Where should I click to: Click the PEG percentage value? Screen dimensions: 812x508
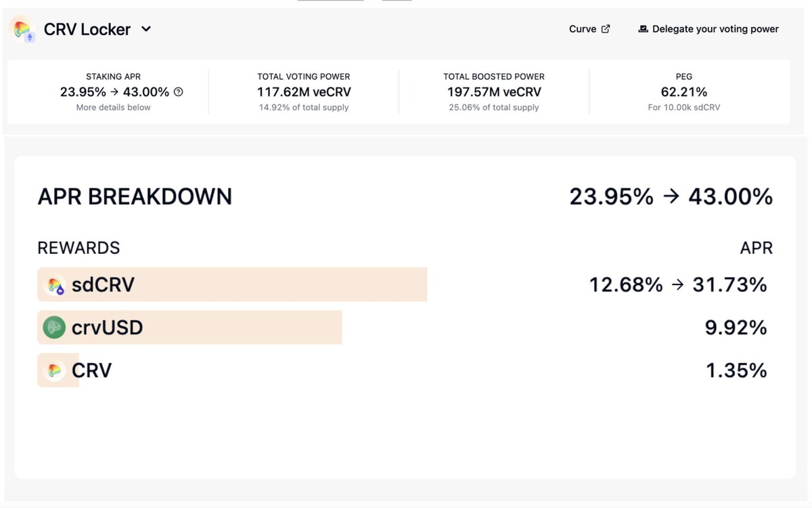(684, 92)
